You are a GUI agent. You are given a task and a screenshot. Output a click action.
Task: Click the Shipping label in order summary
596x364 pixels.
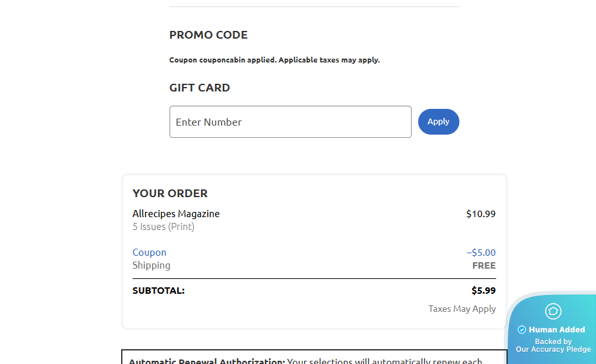click(151, 265)
